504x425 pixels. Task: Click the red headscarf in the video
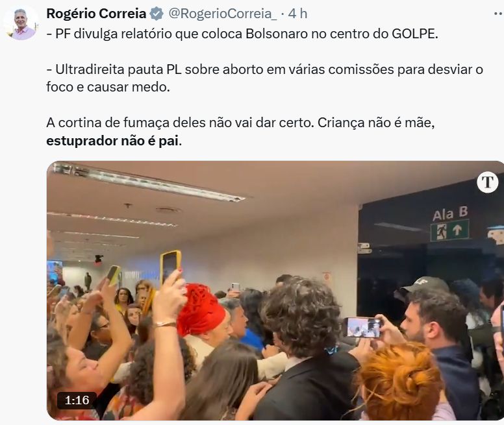click(201, 309)
